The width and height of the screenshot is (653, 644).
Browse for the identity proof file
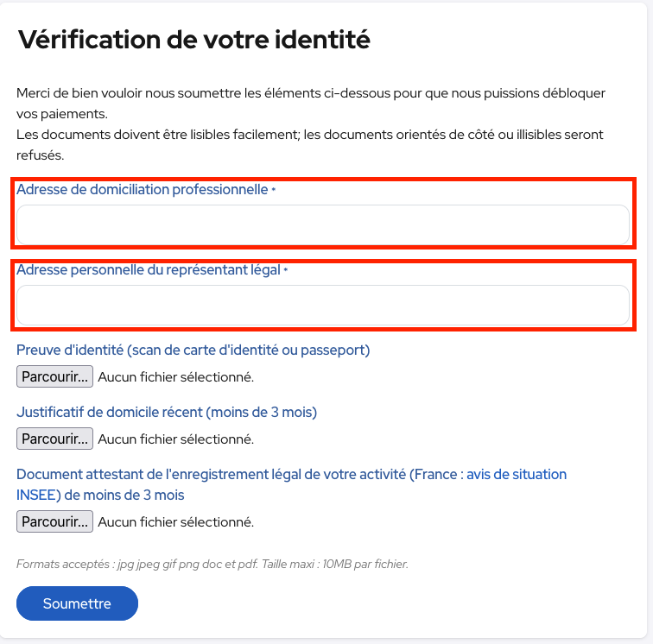tap(54, 376)
